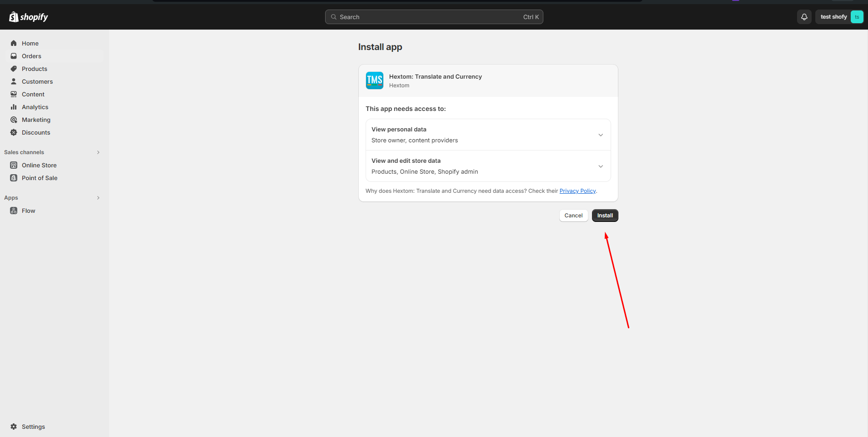Click the Hextom TMS app logo
Screen dimensions: 868x437
[x=375, y=80]
